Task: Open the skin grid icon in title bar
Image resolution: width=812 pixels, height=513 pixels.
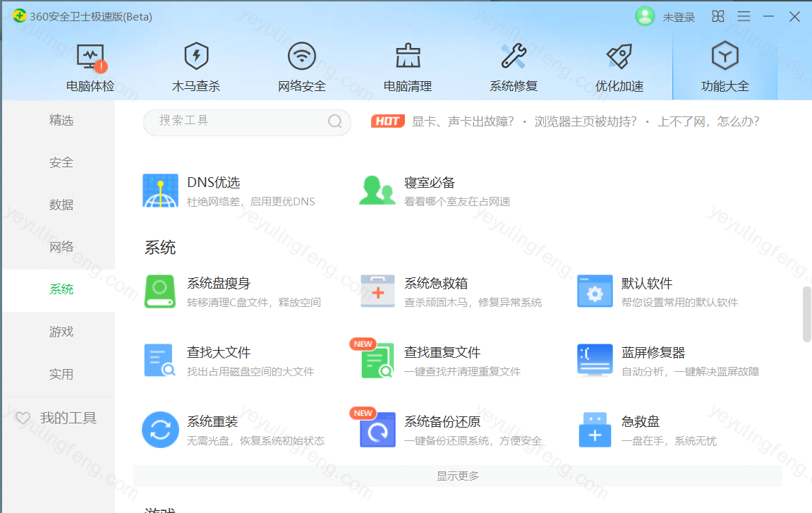Action: pyautogui.click(x=718, y=16)
